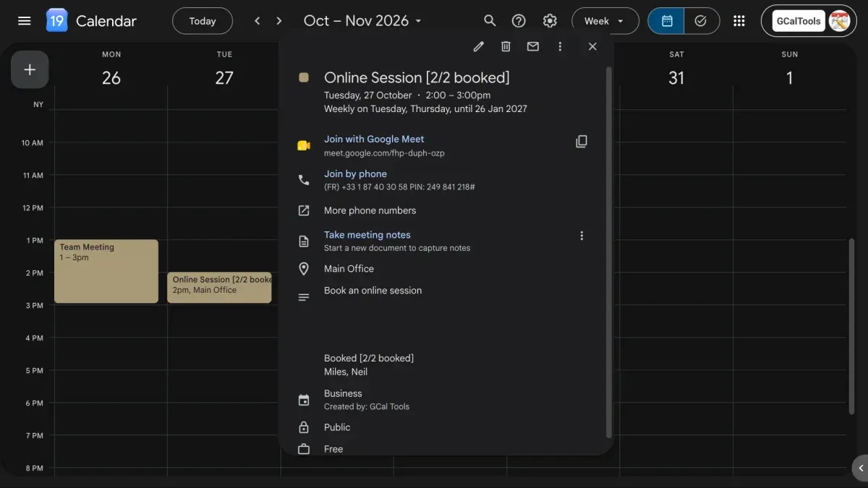Image resolution: width=868 pixels, height=488 pixels.
Task: Create a new event with plus button
Action: (30, 69)
